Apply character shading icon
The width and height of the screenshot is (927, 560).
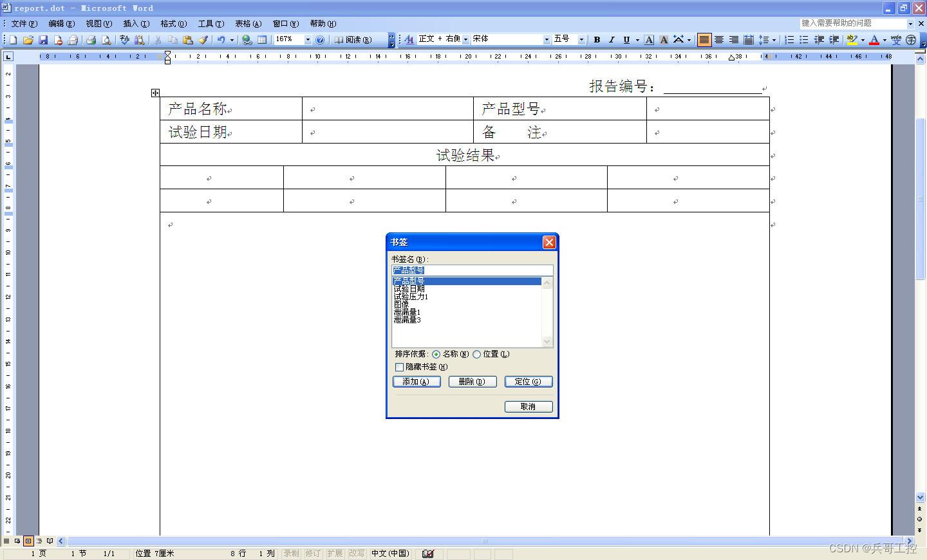coord(664,40)
